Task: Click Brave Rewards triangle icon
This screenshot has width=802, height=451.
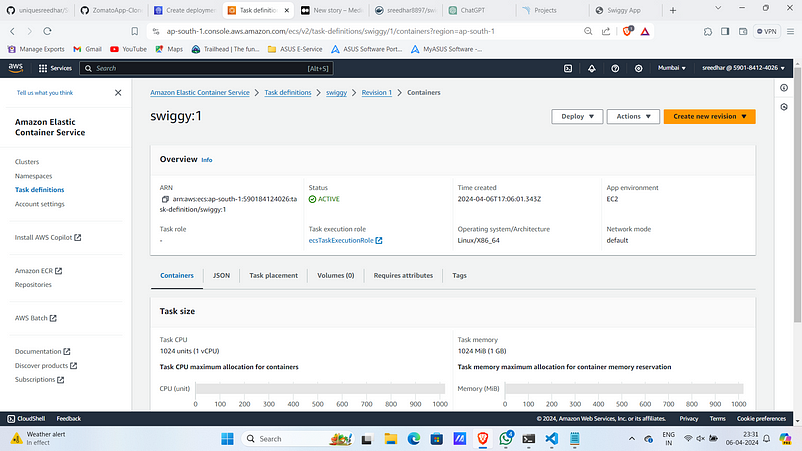Action: [645, 31]
